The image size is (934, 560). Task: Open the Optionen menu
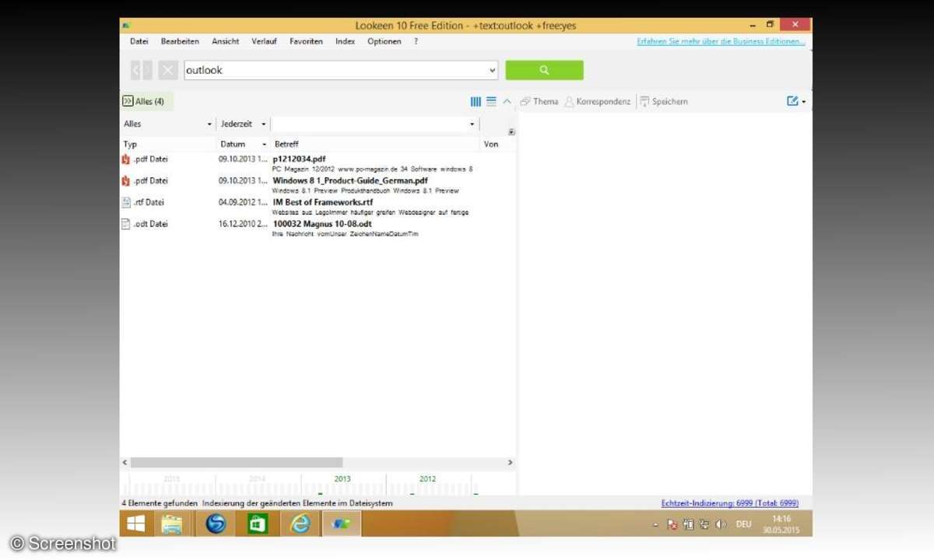tap(384, 41)
